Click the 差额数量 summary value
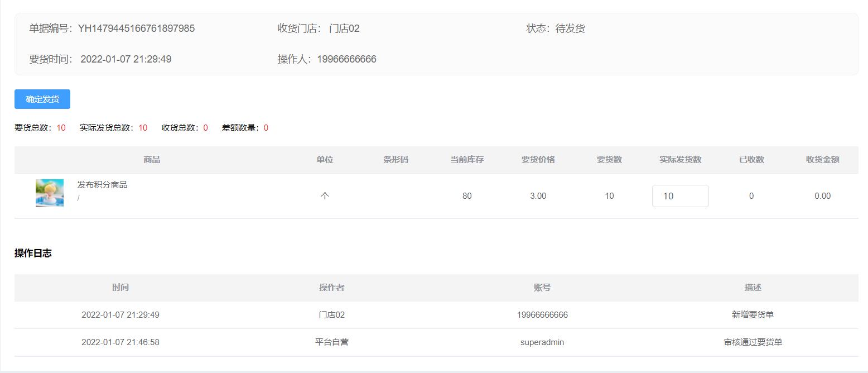Screen dimensions: 868x373 [x=266, y=128]
